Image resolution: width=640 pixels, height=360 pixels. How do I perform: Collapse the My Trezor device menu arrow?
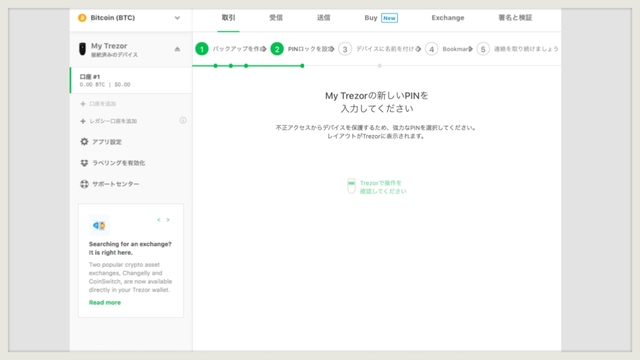click(x=177, y=49)
